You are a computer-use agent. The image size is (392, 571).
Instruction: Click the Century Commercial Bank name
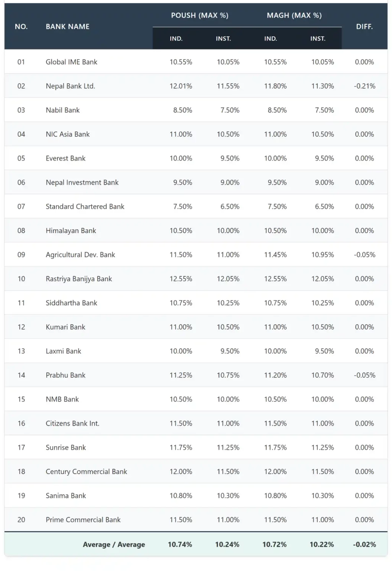(x=86, y=472)
